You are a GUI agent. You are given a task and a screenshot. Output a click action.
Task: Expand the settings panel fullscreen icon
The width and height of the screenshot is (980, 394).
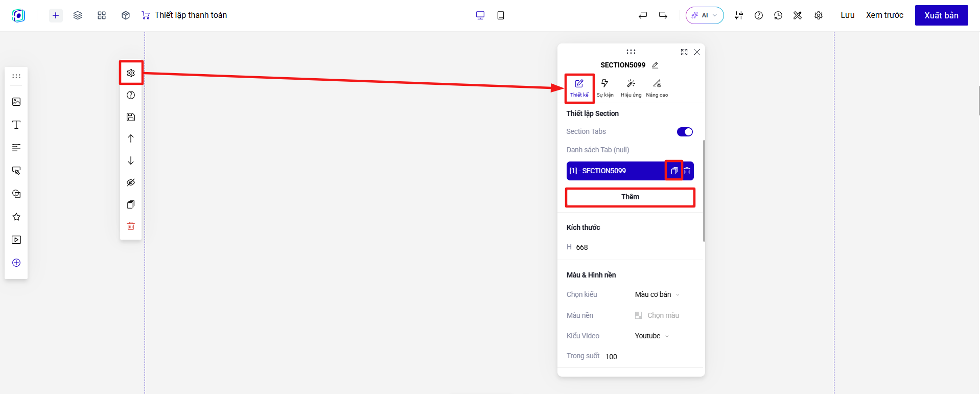point(684,52)
